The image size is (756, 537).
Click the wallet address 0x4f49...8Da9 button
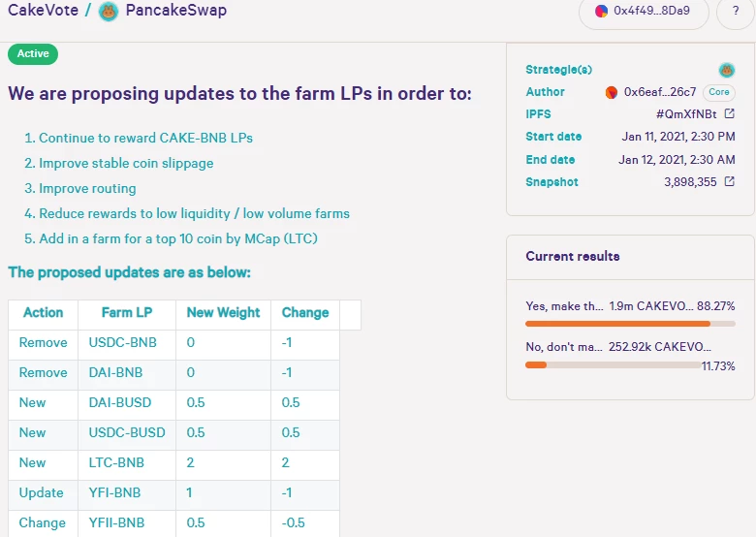coord(644,11)
